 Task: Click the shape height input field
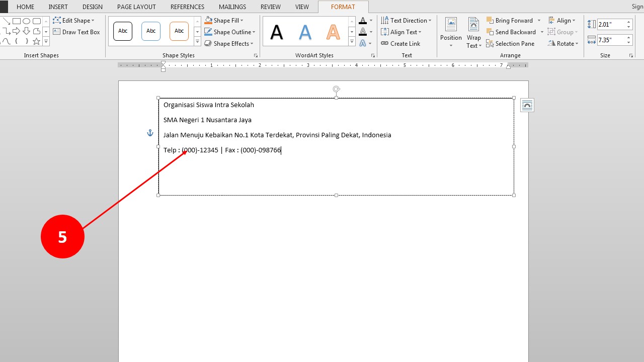[610, 23]
